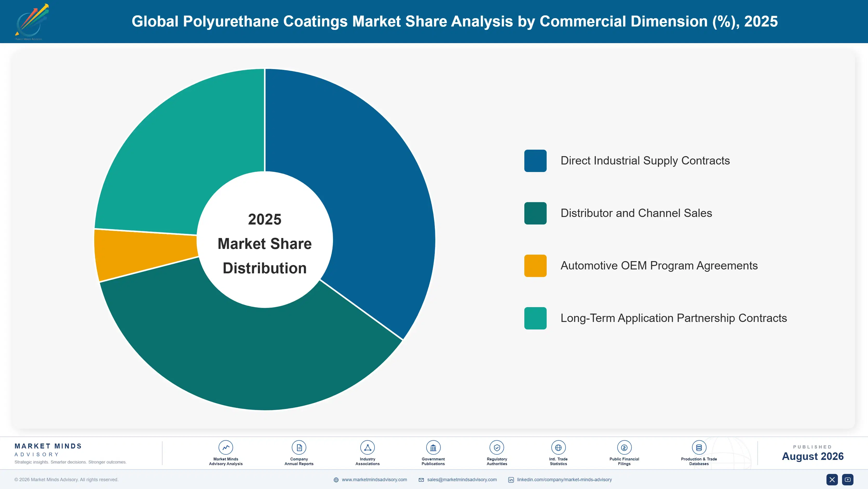Open the YouTube icon in footer
Viewport: 868px width, 489px height.
(x=848, y=480)
